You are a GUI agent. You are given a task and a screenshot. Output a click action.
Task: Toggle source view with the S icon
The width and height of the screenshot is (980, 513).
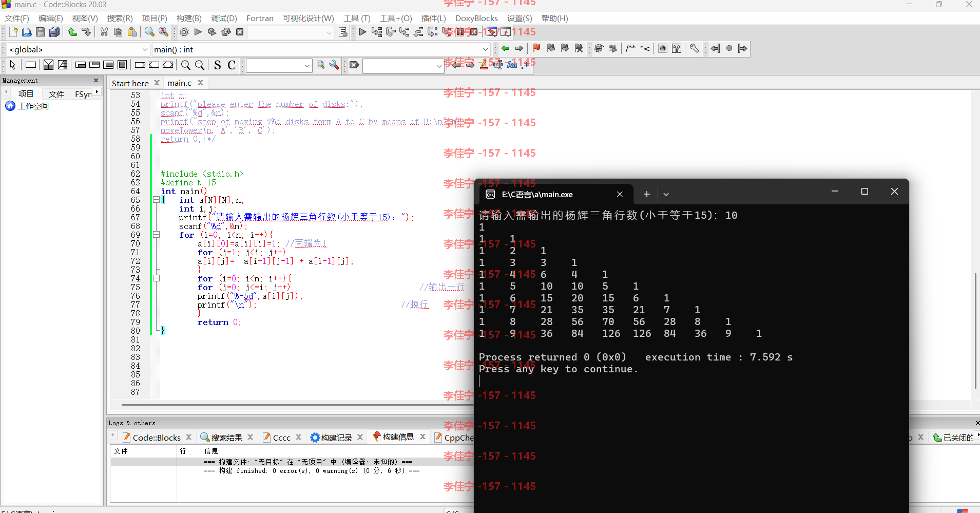pos(218,65)
